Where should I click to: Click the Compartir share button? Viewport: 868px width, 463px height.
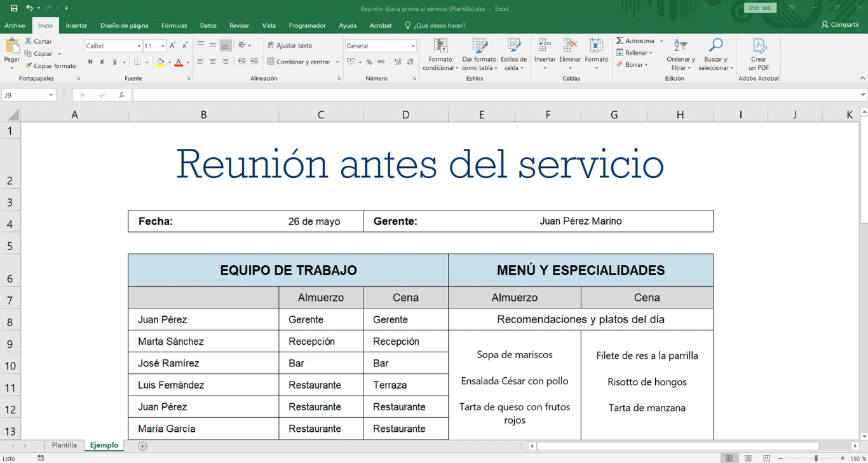840,25
